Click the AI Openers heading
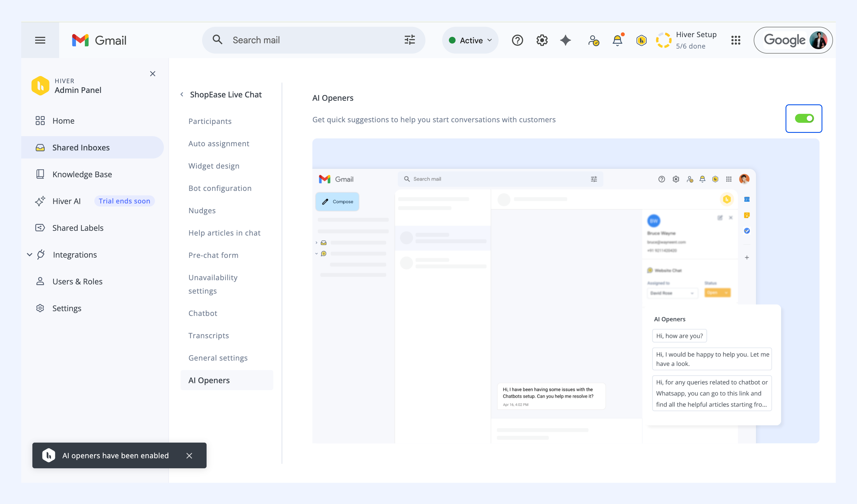 333,98
